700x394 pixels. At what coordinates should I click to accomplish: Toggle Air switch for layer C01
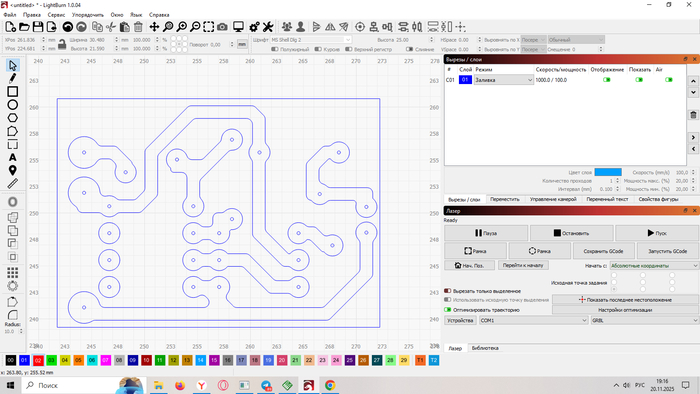pos(669,80)
